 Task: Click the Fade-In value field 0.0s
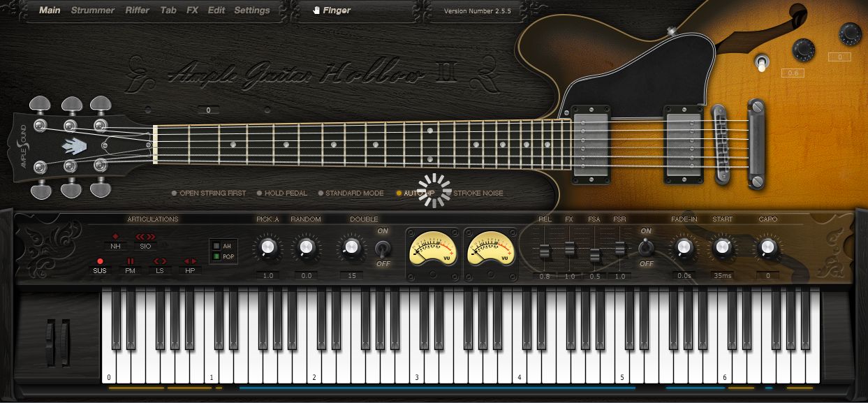pos(684,276)
